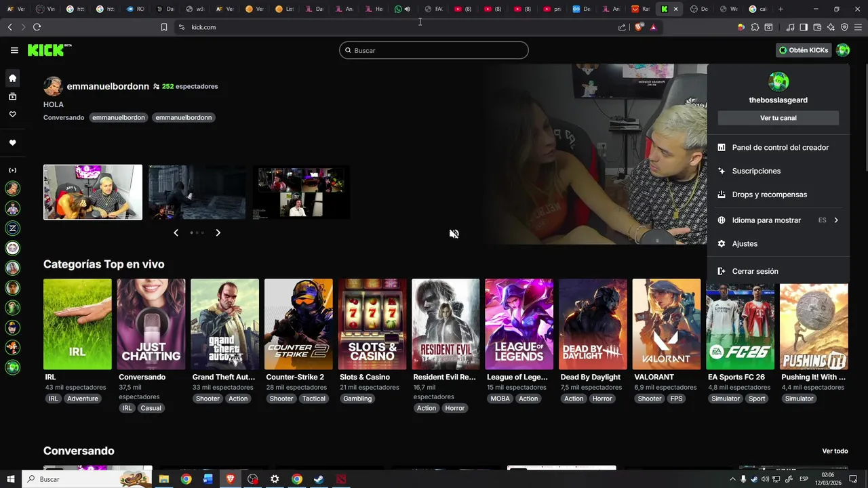The width and height of the screenshot is (868, 488).
Task: Click the first emmanuelbordon tag chip
Action: 119,117
